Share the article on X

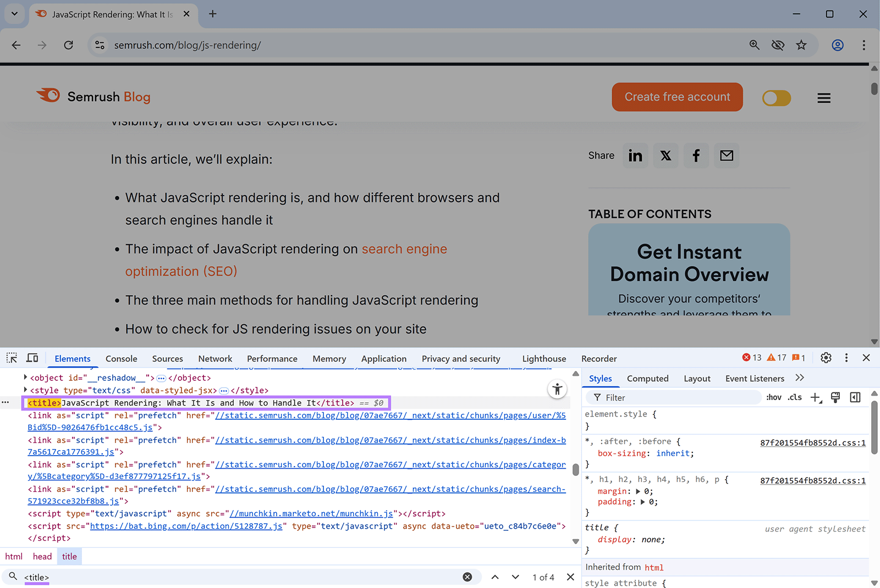[665, 156]
